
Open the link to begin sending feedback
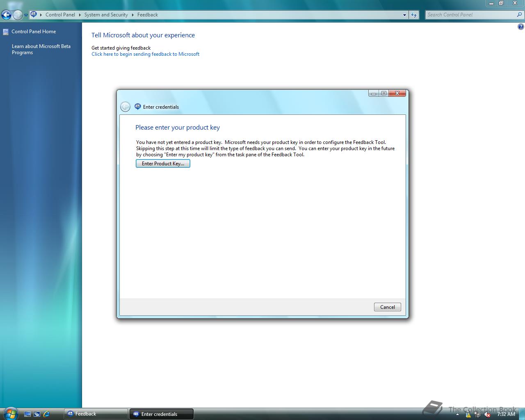point(145,54)
